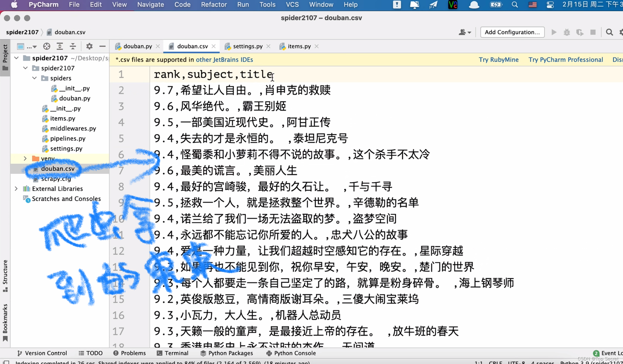Collapse the spiders folder
The image size is (623, 364).
(35, 78)
